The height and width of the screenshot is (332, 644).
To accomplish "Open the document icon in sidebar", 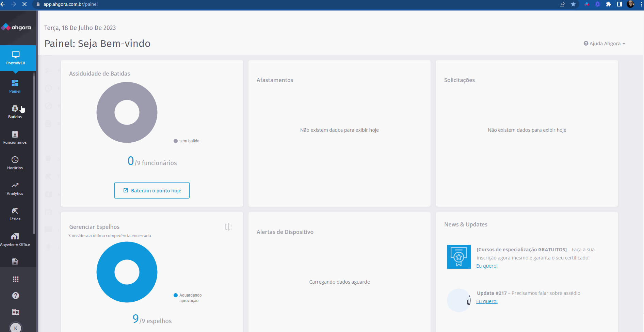I will pyautogui.click(x=15, y=262).
